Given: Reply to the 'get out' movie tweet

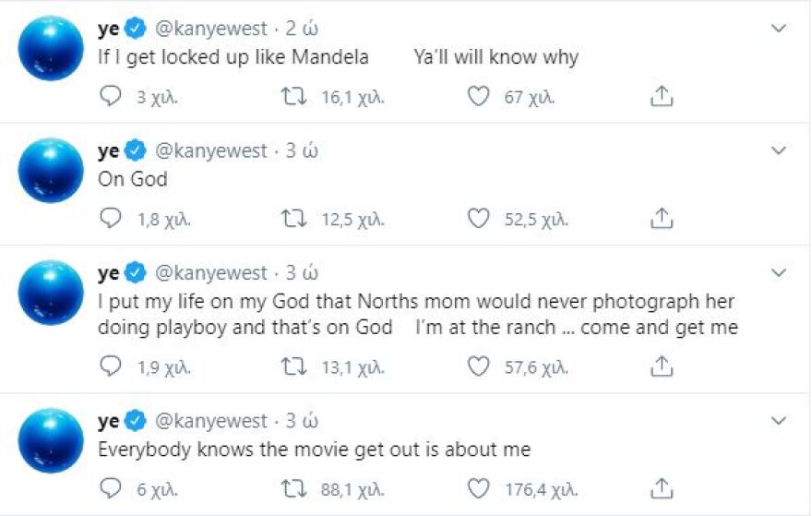Looking at the screenshot, I should coord(110,488).
